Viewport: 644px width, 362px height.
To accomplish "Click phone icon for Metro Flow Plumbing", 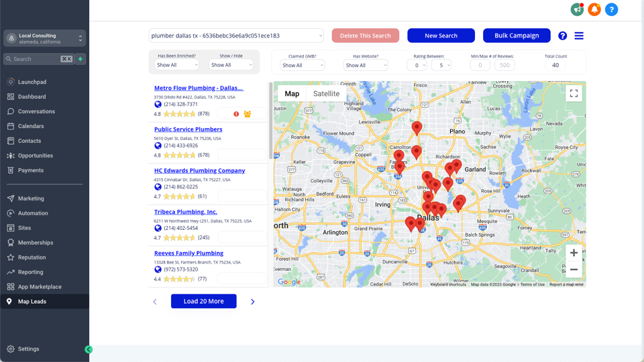I will (x=158, y=105).
